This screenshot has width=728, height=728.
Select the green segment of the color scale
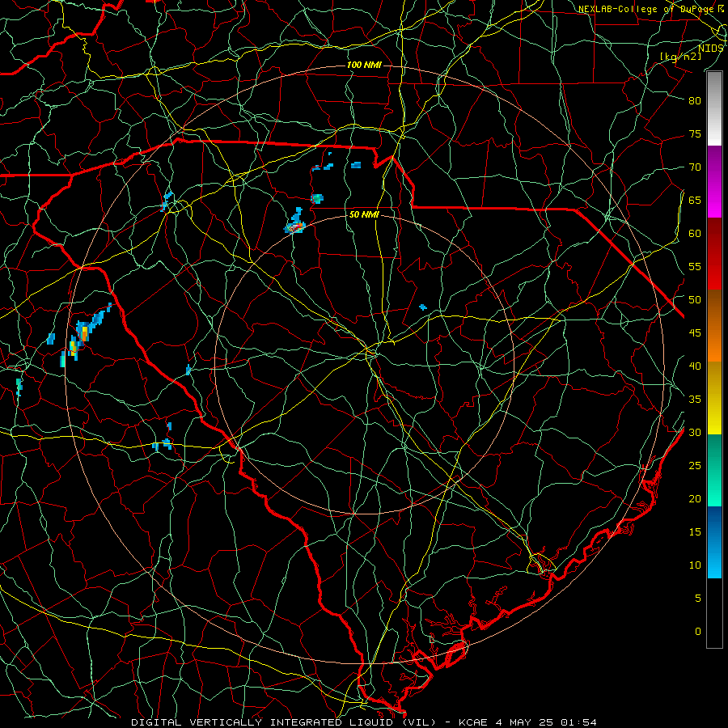[714, 470]
